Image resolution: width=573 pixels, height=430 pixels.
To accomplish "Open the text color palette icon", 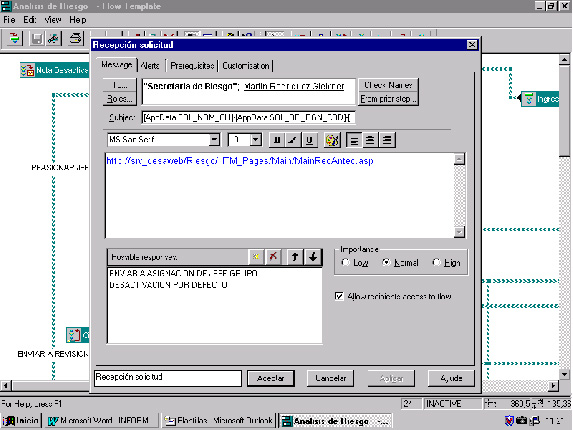I will (x=332, y=140).
